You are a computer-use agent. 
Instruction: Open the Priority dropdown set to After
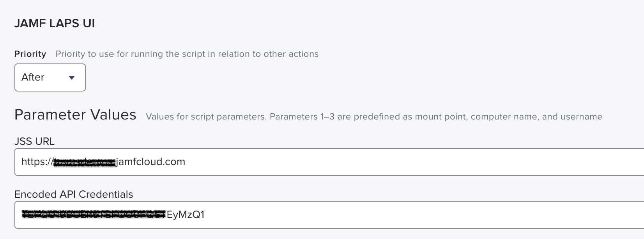pos(50,77)
